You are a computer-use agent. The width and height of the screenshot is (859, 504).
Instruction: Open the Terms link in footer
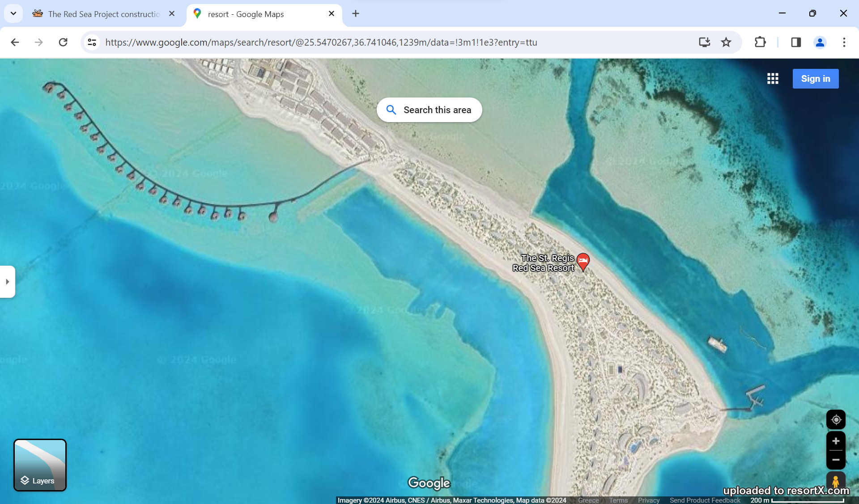[x=618, y=500]
